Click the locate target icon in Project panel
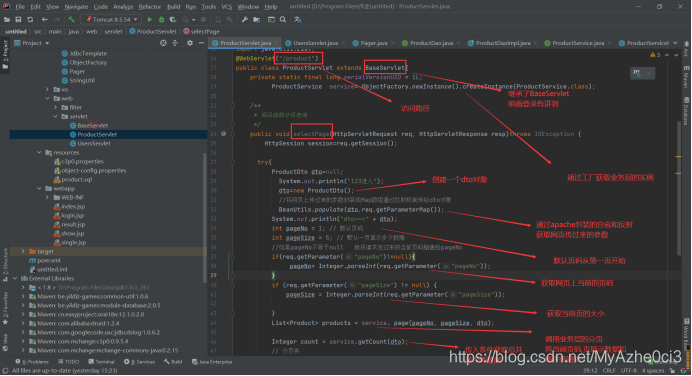This screenshot has height=376, width=692. pos(163,43)
